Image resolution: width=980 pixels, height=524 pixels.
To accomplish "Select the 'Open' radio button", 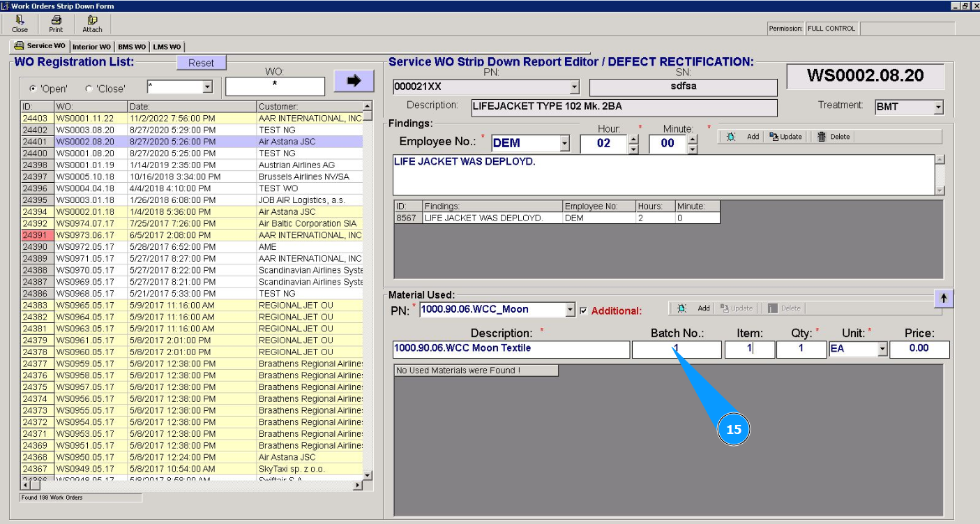I will (x=33, y=89).
